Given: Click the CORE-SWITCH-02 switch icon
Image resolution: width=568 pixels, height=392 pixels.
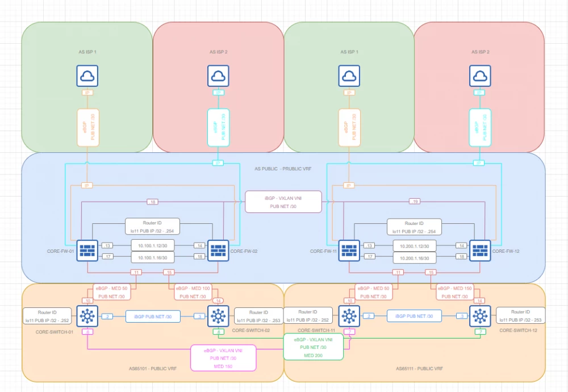Looking at the screenshot, I should 218,316.
